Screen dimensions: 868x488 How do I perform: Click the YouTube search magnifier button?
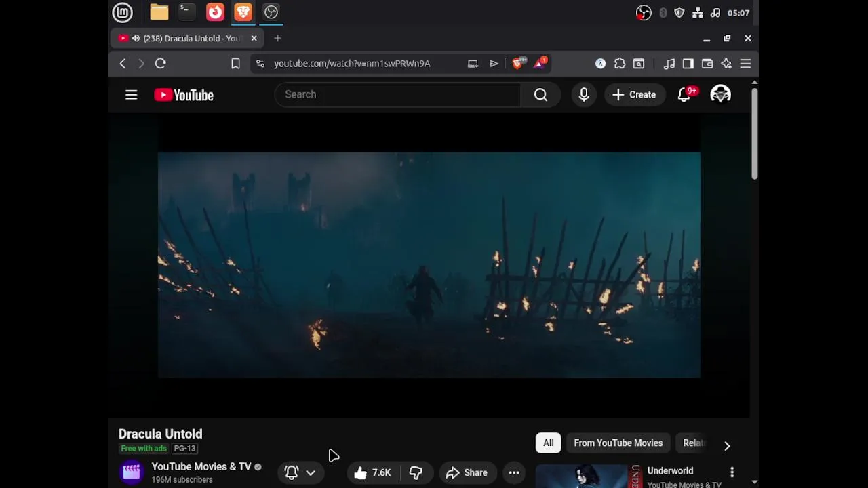(x=540, y=95)
